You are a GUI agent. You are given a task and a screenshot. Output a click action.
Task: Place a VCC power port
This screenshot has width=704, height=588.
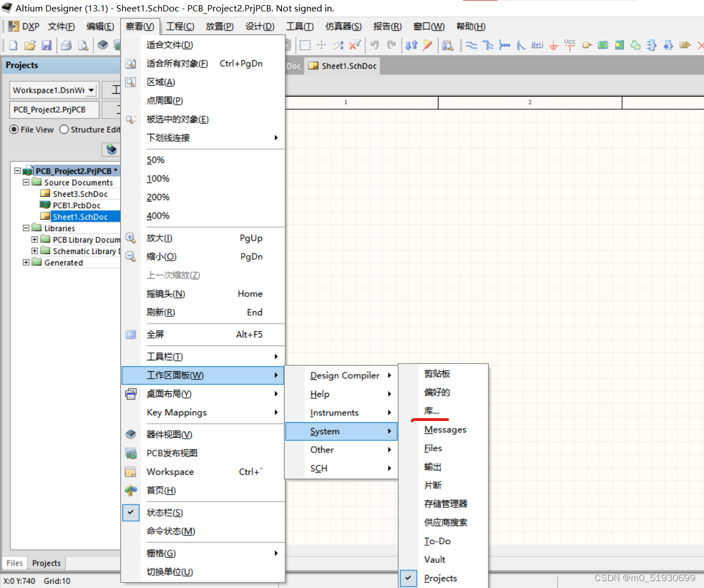570,45
